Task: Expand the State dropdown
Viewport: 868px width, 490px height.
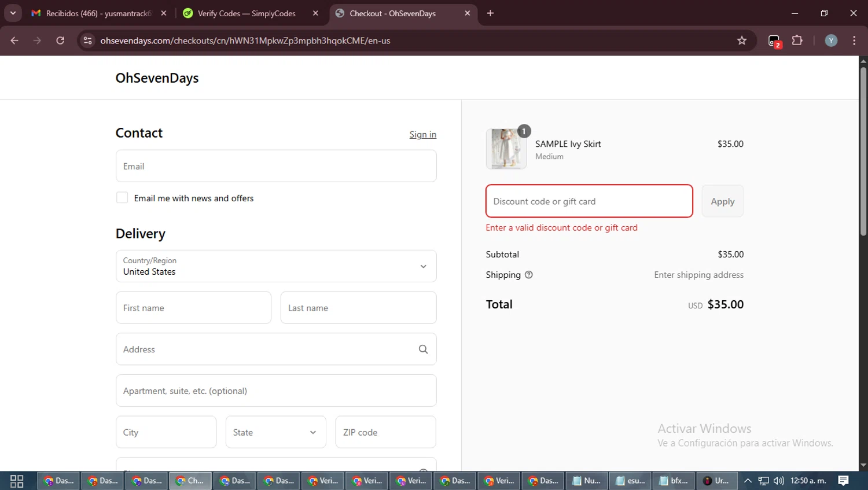Action: pyautogui.click(x=276, y=432)
